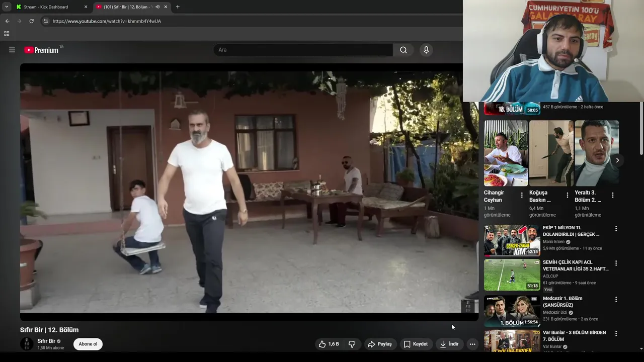This screenshot has height=362, width=644.
Task: Open options for Var Bunlar video
Action: click(x=616, y=333)
